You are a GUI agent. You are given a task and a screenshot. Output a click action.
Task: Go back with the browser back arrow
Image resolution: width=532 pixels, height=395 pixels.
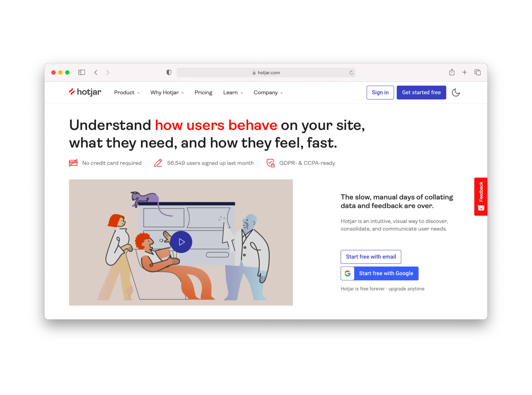click(96, 73)
